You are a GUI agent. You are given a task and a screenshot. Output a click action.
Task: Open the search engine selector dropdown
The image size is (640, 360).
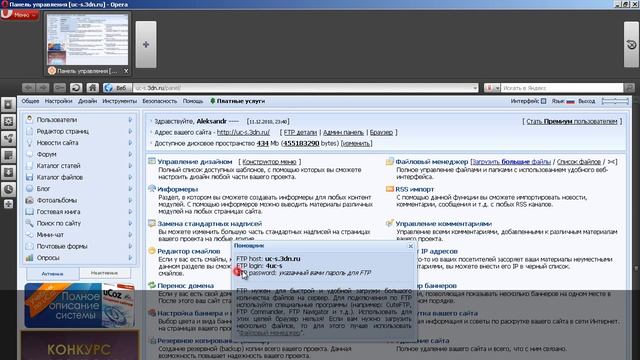click(x=492, y=88)
